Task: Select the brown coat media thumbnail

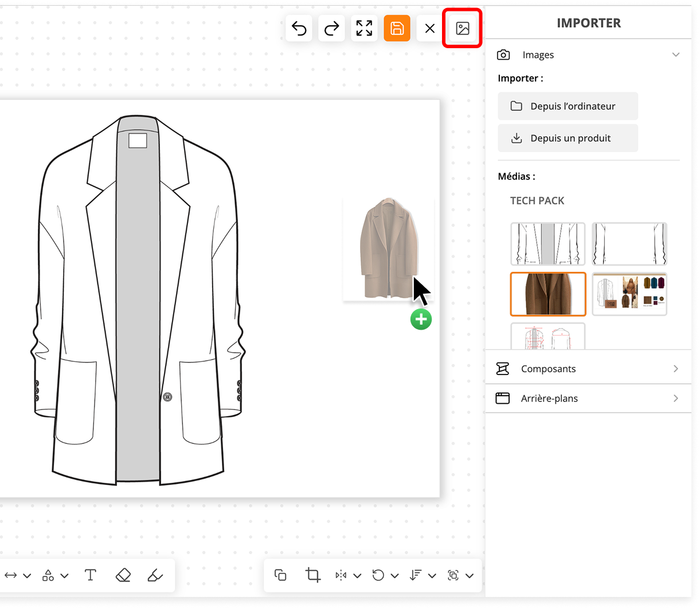Action: coord(548,294)
